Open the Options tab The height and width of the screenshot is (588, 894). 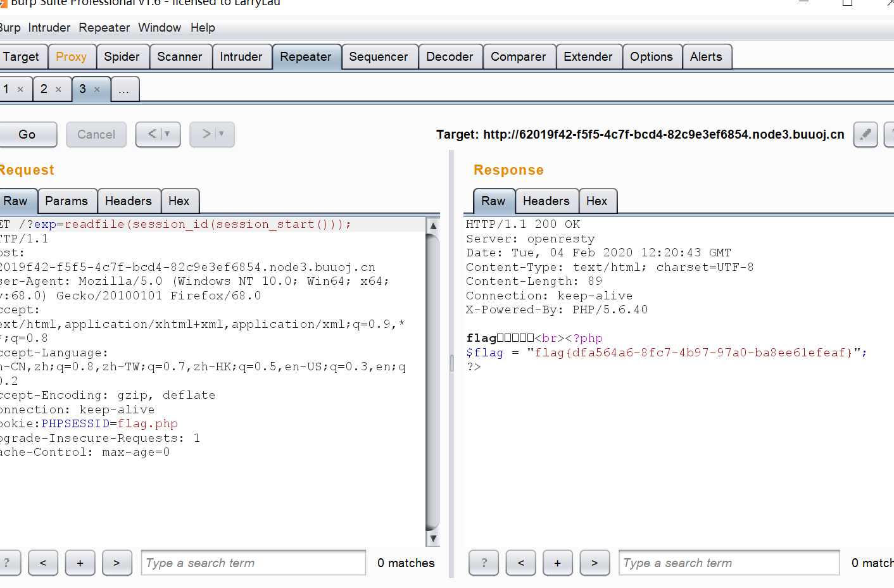click(x=652, y=56)
